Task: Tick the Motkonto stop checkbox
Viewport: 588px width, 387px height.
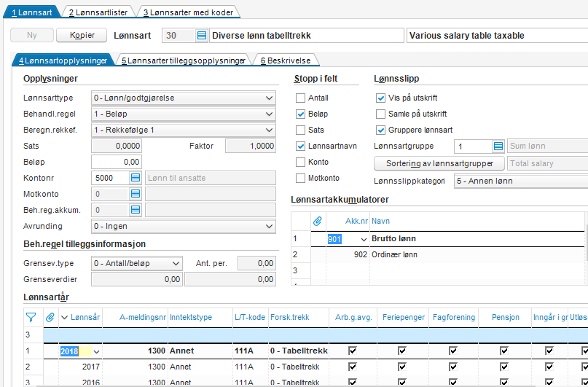Action: click(x=300, y=178)
